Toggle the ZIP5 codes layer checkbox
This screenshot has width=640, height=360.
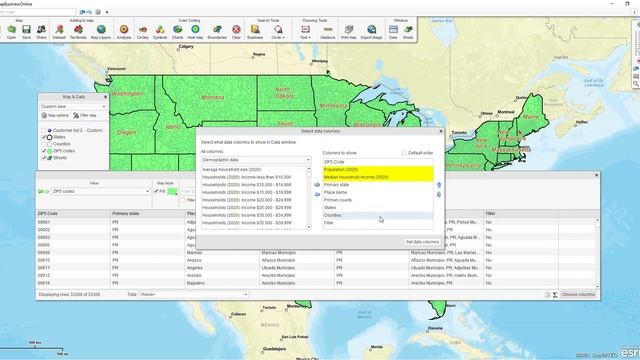tap(44, 151)
